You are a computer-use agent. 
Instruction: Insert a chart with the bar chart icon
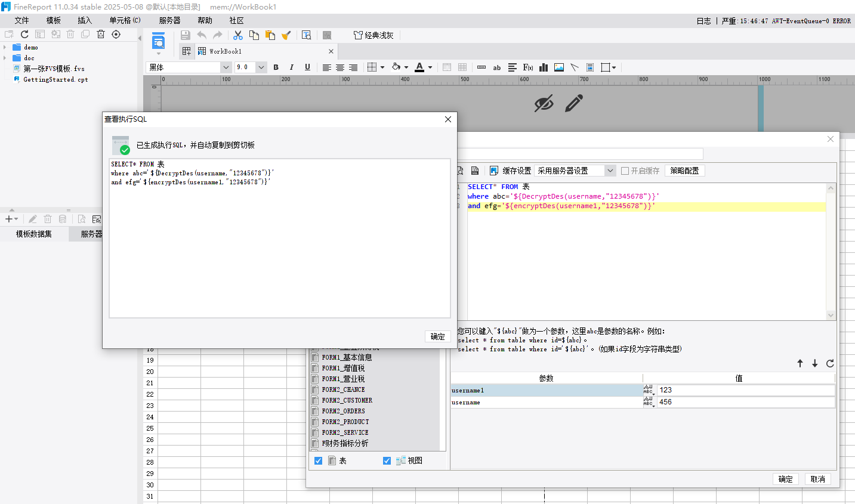(x=544, y=67)
